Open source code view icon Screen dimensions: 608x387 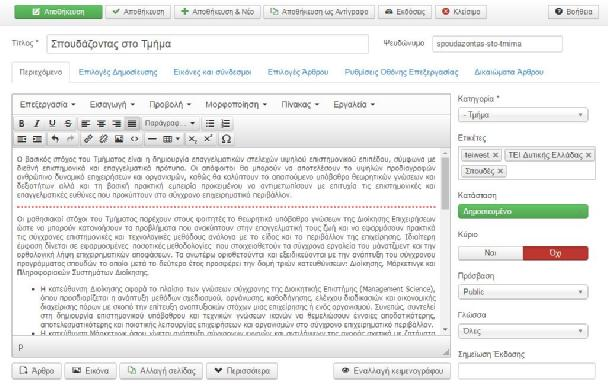134,139
